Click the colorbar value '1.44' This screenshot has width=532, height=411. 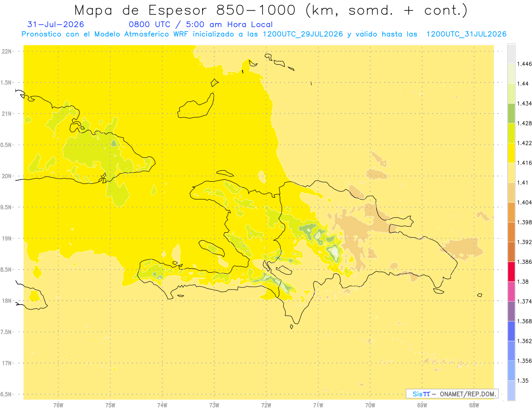pos(523,83)
